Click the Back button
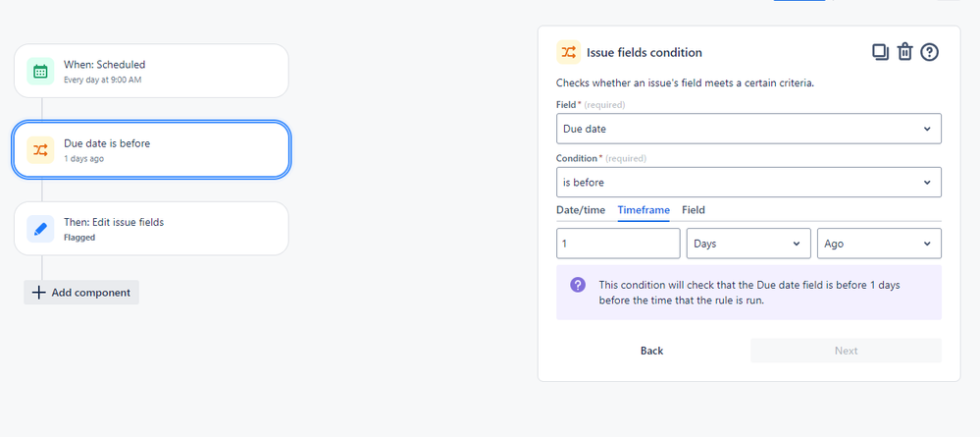The image size is (980, 437). point(652,351)
